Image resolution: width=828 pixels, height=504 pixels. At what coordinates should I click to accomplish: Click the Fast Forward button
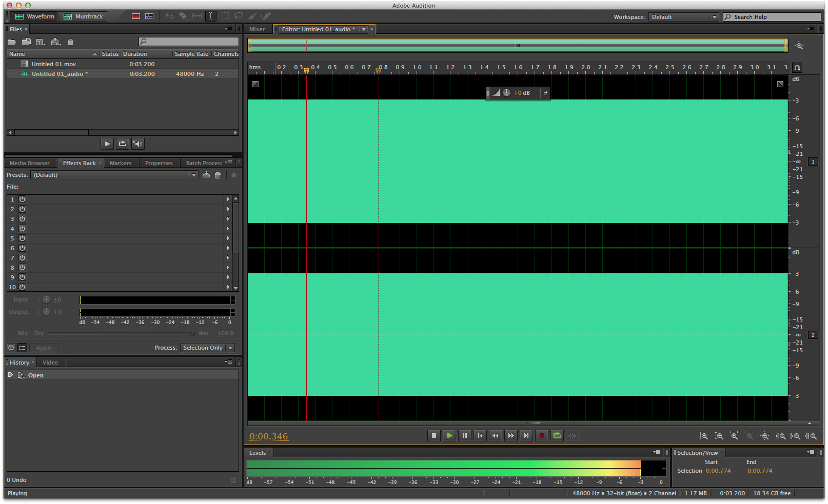(x=511, y=436)
